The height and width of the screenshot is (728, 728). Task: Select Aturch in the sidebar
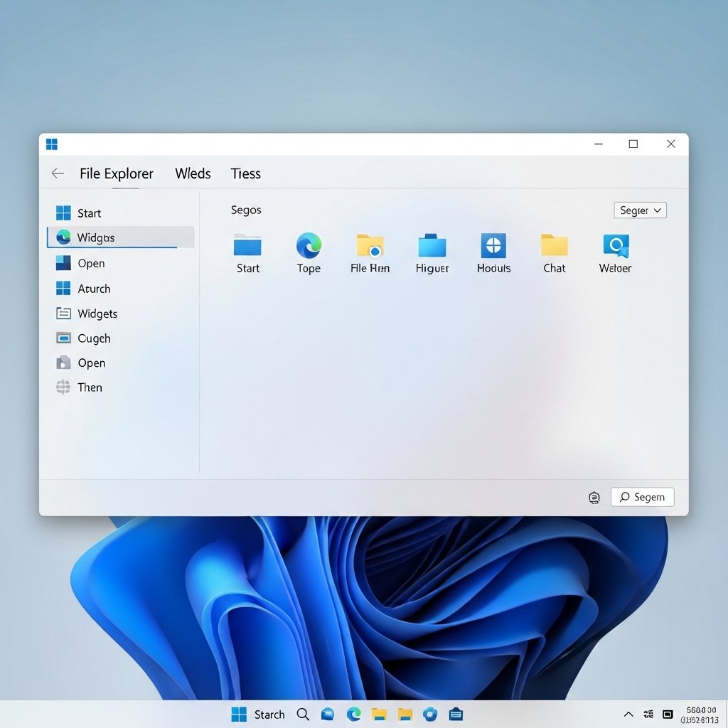pyautogui.click(x=94, y=289)
